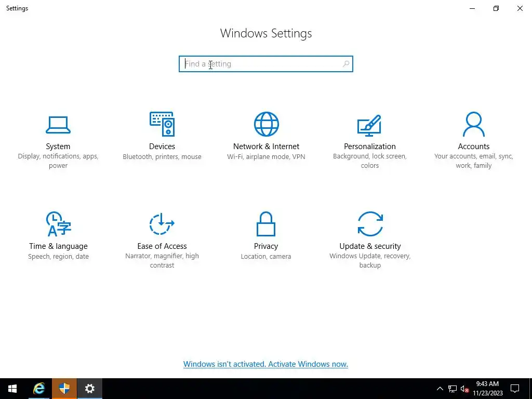The image size is (532, 399).
Task: Open the Time & language icon
Action: [x=58, y=224]
